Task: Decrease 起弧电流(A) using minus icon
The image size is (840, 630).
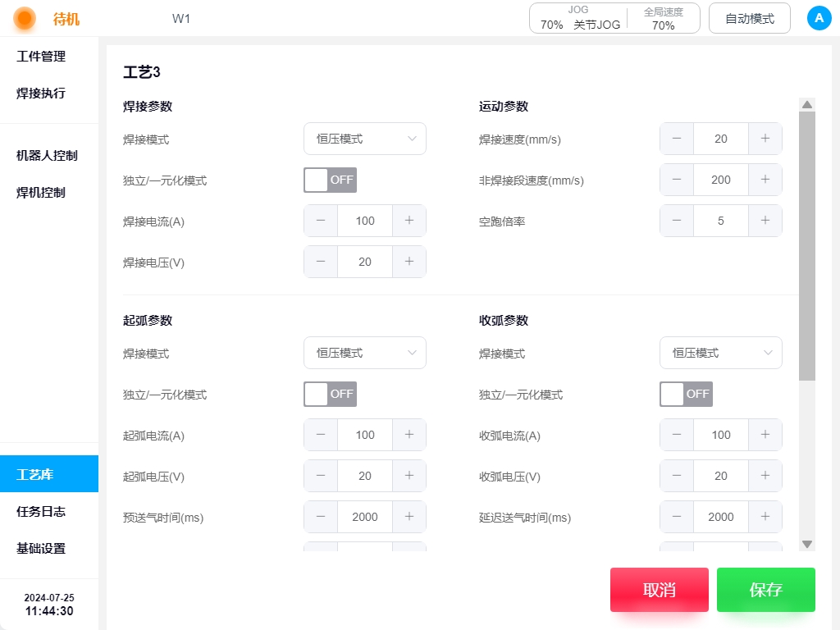Action: tap(321, 435)
